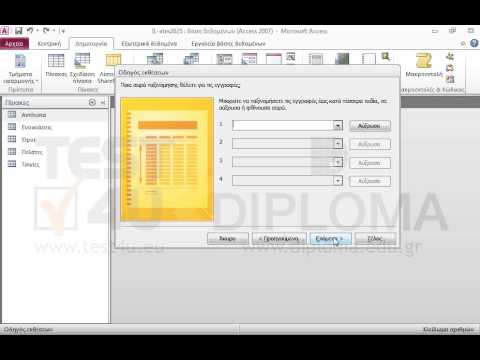Click the Save icon in quick access toolbar
Image resolution: width=480 pixels, height=360 pixels.
[19, 31]
